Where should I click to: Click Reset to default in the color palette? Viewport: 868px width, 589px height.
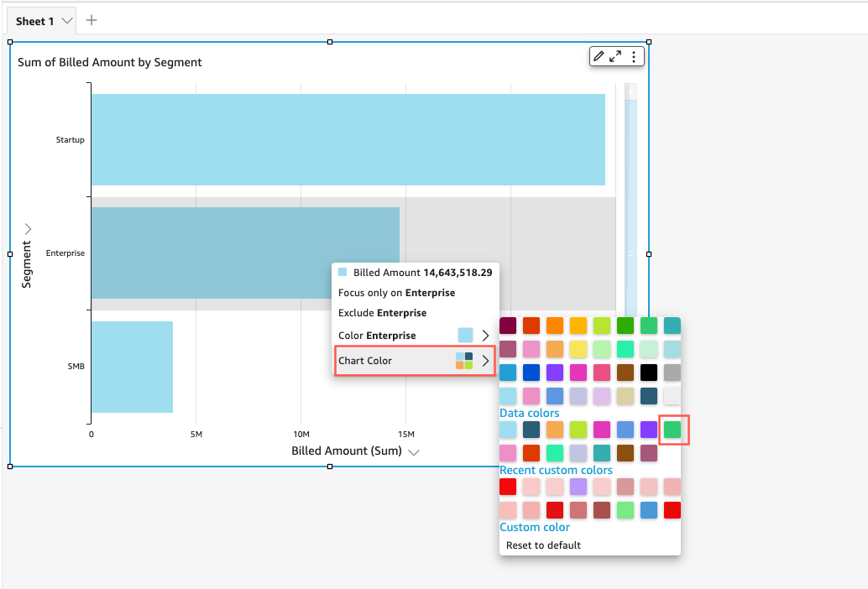(543, 545)
